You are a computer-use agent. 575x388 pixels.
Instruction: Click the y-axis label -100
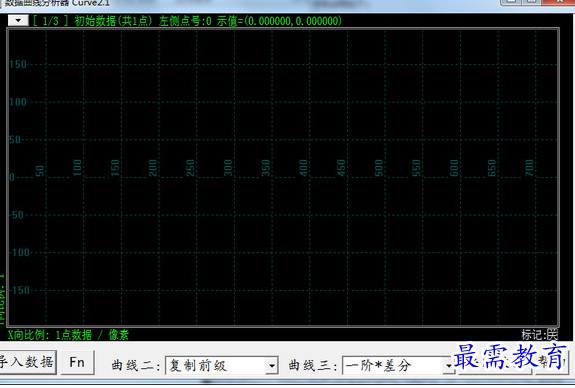click(x=20, y=253)
